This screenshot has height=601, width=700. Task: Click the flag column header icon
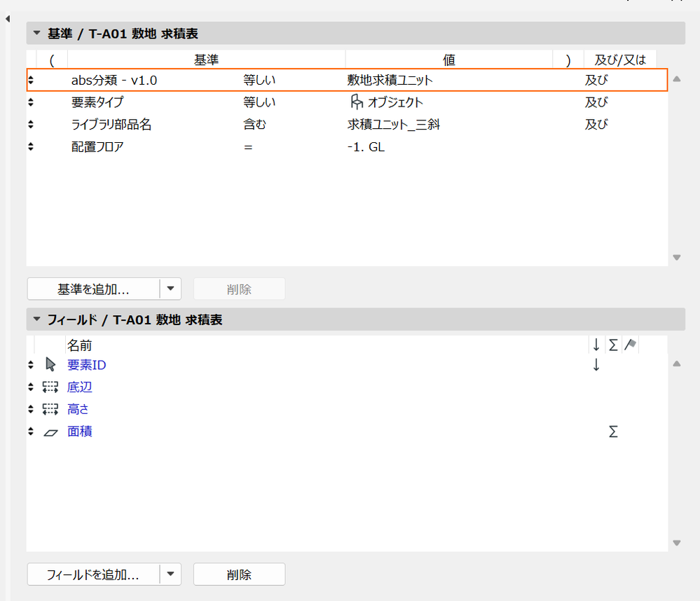coord(631,345)
